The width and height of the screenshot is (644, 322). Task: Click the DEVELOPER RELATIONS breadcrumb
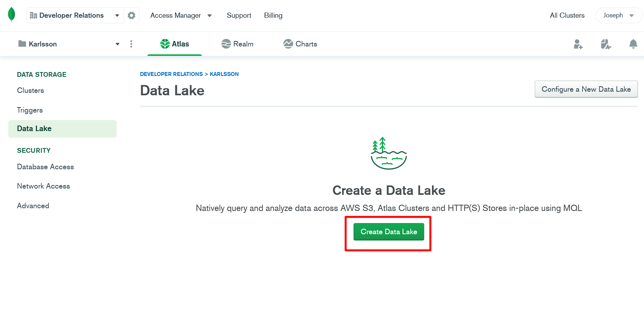[171, 74]
